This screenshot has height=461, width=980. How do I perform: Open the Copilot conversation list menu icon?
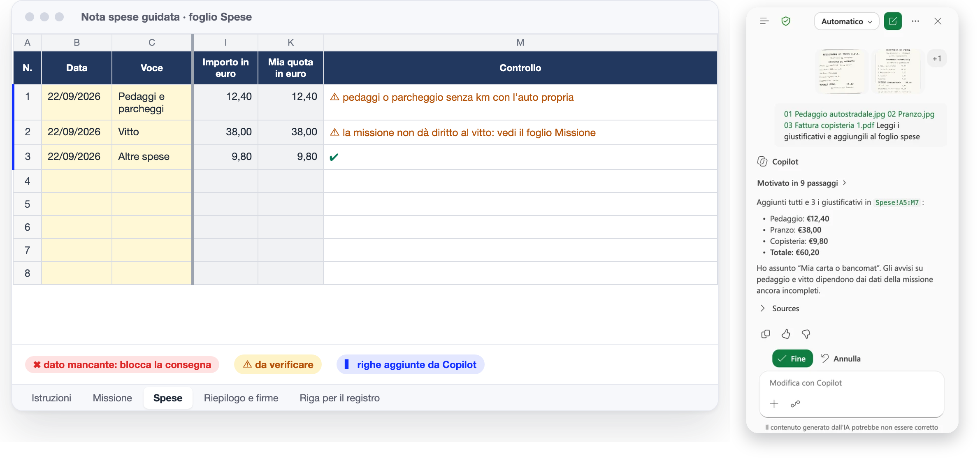coord(764,21)
